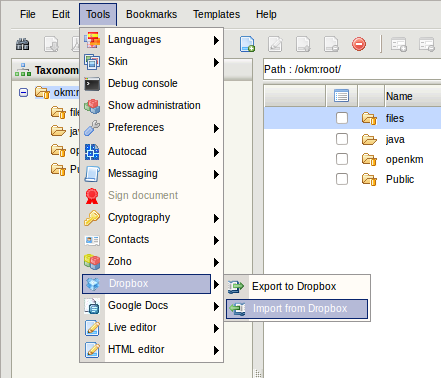
Task: Click the Autocad menu icon
Action: [92, 152]
